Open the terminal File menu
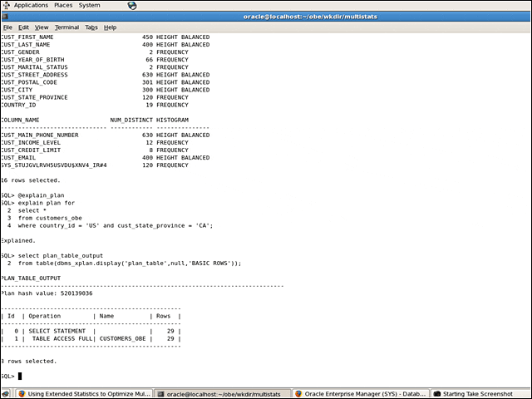Screen dimensions: 532x399 pos(7,27)
